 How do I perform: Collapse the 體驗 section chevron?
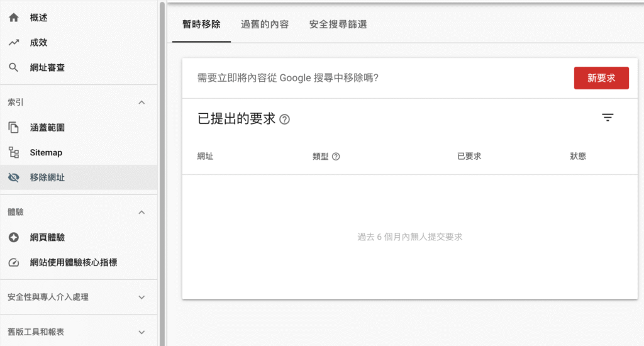142,213
